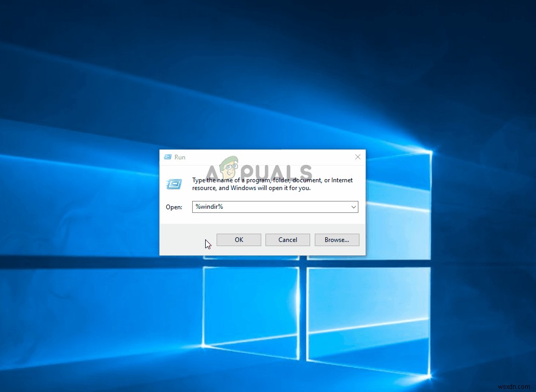
Task: Click the Run icon in the title bar
Action: click(168, 157)
